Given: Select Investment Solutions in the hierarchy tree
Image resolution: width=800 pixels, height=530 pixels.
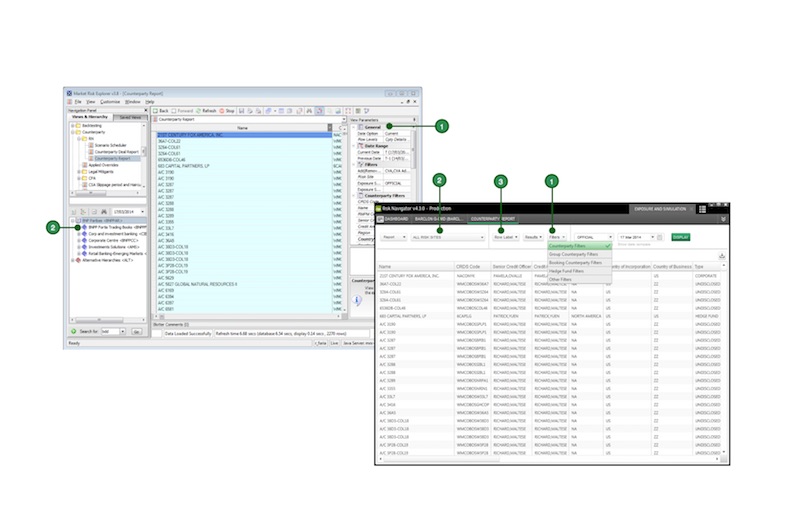Looking at the screenshot, I should [110, 247].
